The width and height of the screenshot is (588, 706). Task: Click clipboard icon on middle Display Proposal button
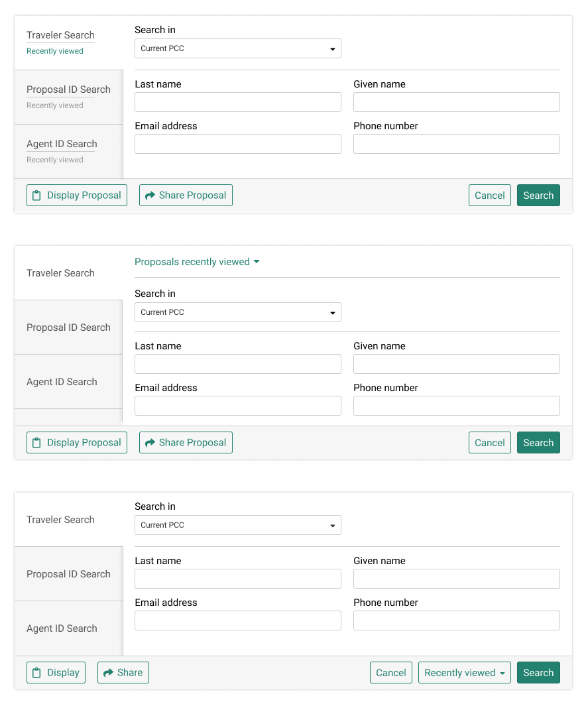click(37, 443)
